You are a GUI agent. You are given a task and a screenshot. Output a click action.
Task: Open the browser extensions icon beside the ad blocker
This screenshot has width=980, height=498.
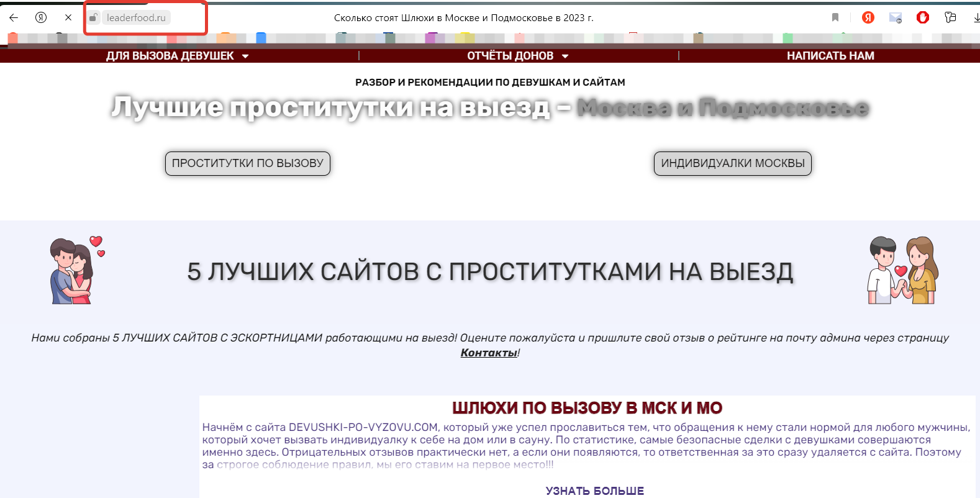(950, 17)
